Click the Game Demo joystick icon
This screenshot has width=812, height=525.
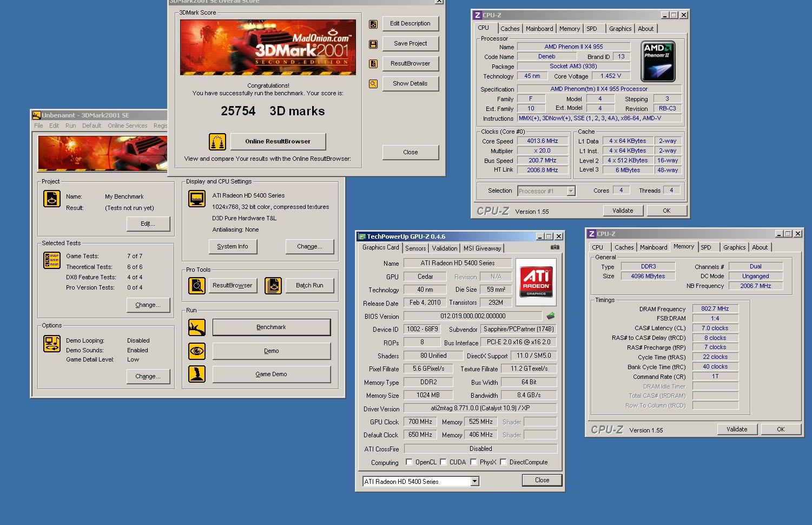point(197,374)
